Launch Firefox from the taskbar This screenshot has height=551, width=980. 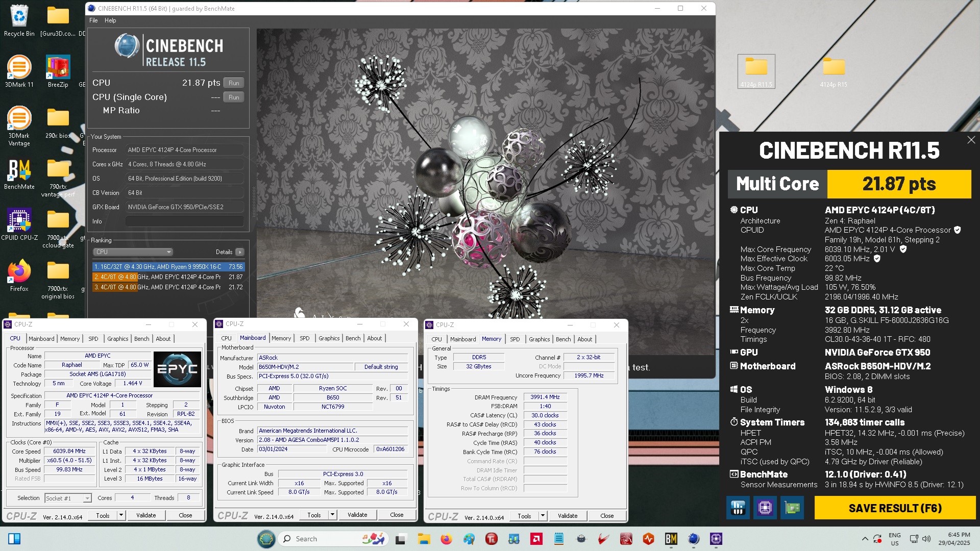click(x=446, y=539)
